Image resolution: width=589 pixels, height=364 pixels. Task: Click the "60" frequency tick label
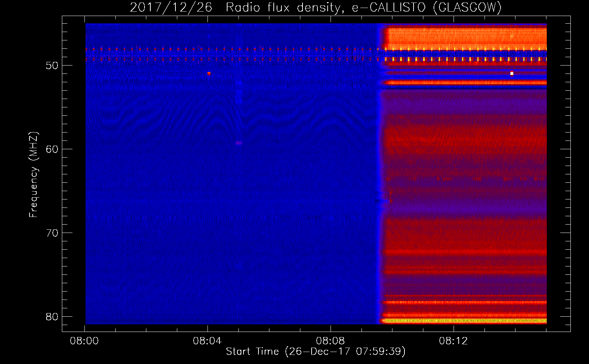coord(52,149)
